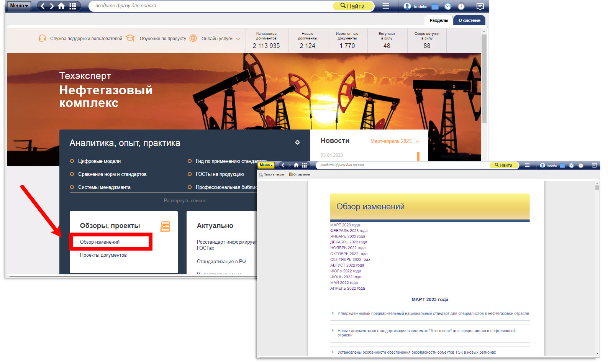Image resolution: width=608 pixels, height=364 pixels.
Task: Go back in main window toolbar
Action: tap(43, 6)
